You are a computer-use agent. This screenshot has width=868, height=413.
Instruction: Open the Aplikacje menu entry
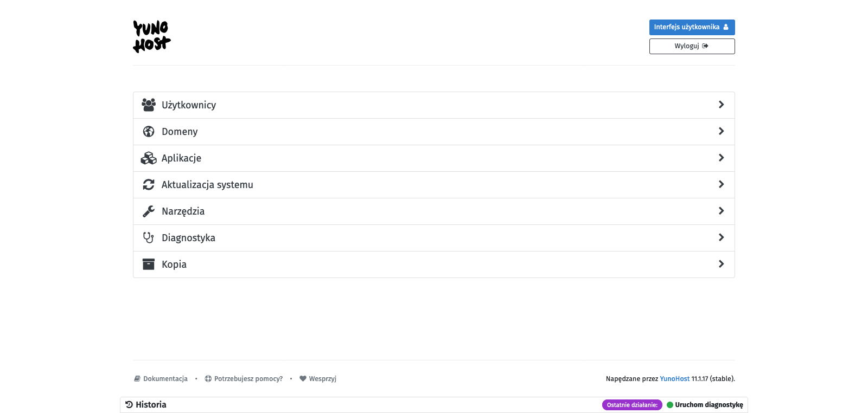181,158
